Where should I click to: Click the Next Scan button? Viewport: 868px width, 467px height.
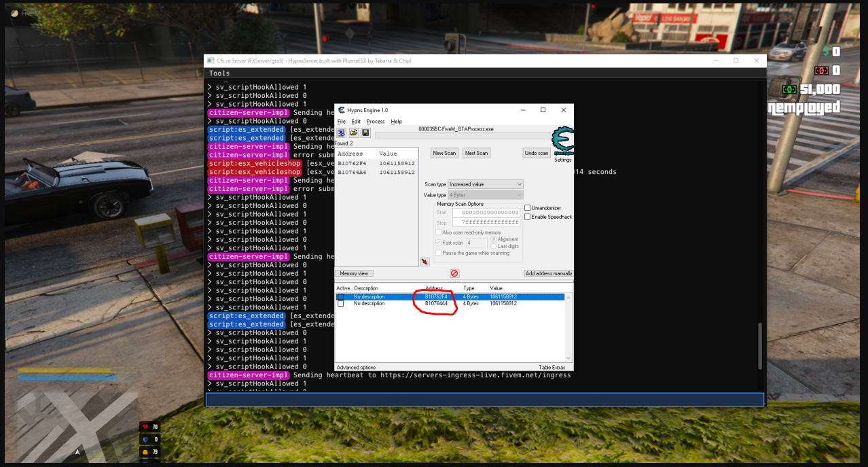(476, 153)
